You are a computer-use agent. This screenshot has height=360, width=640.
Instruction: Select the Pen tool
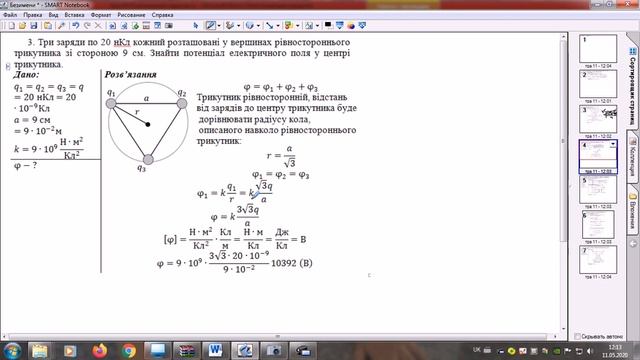click(x=210, y=26)
